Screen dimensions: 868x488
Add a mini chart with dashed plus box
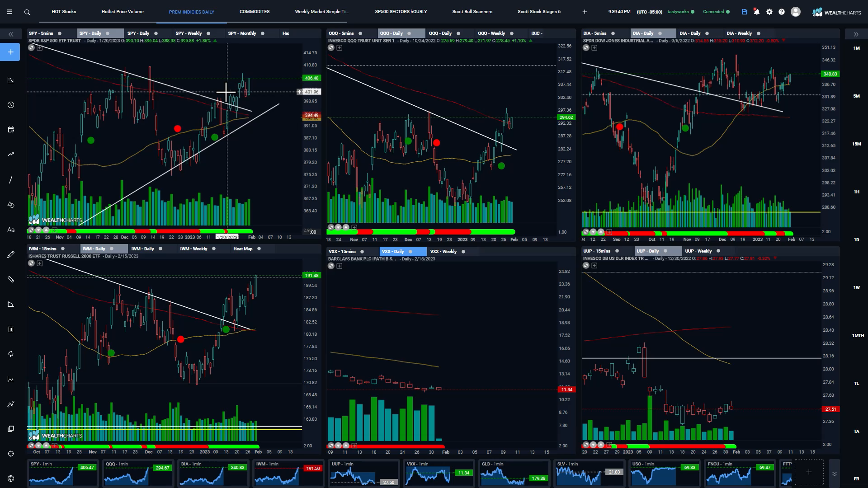click(x=809, y=472)
